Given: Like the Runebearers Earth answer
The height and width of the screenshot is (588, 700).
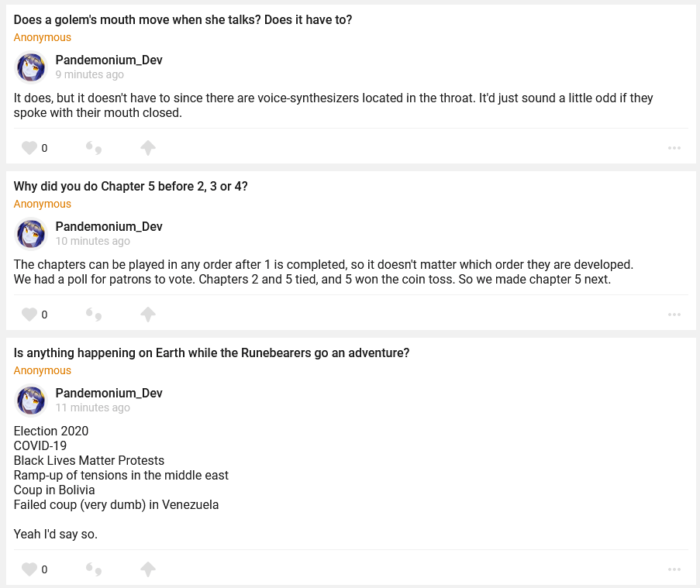Looking at the screenshot, I should tap(29, 569).
